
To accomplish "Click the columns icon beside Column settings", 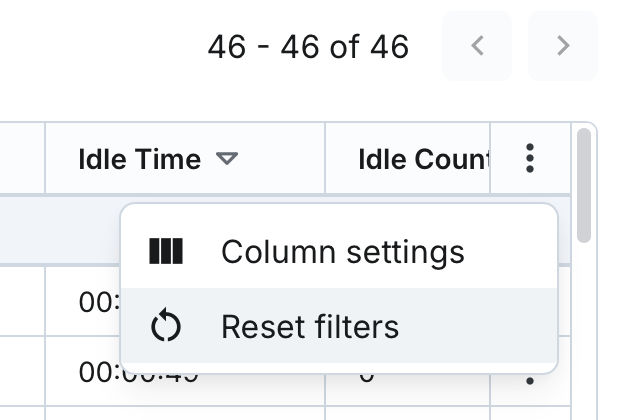I will pos(166,251).
